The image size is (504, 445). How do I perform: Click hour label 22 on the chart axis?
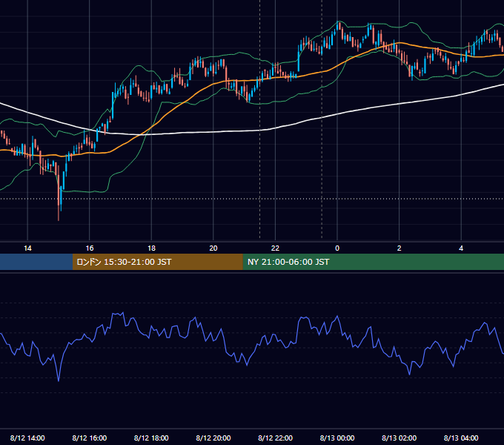click(276, 248)
